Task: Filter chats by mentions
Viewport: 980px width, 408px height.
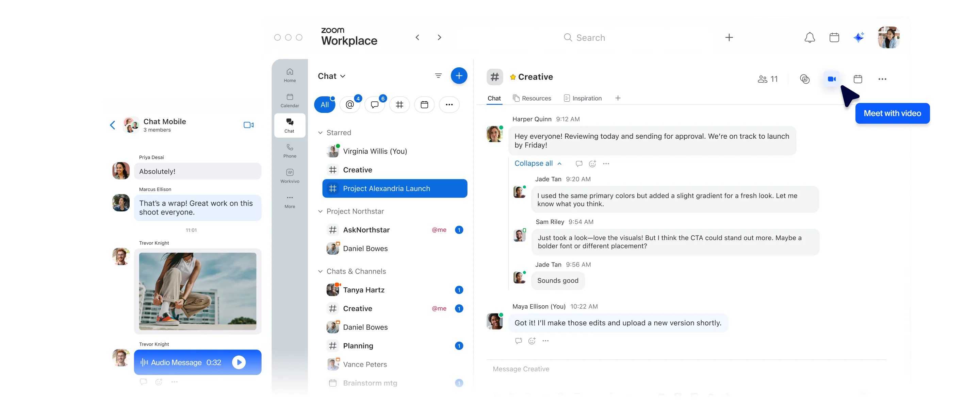Action: point(349,105)
